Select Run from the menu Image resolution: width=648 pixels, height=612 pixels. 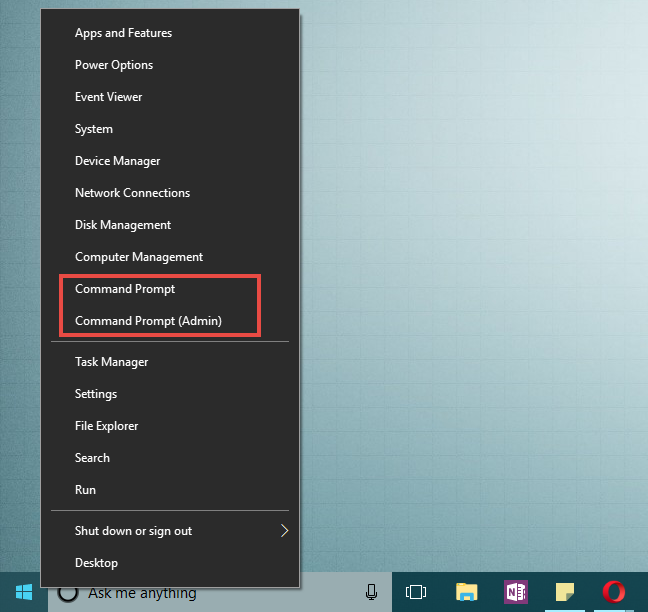(x=85, y=490)
